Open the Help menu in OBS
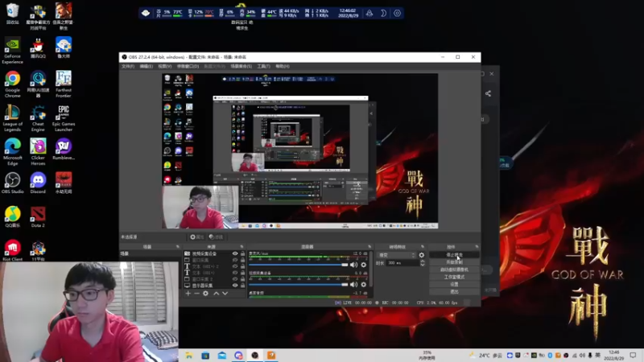644x362 pixels. tap(283, 66)
